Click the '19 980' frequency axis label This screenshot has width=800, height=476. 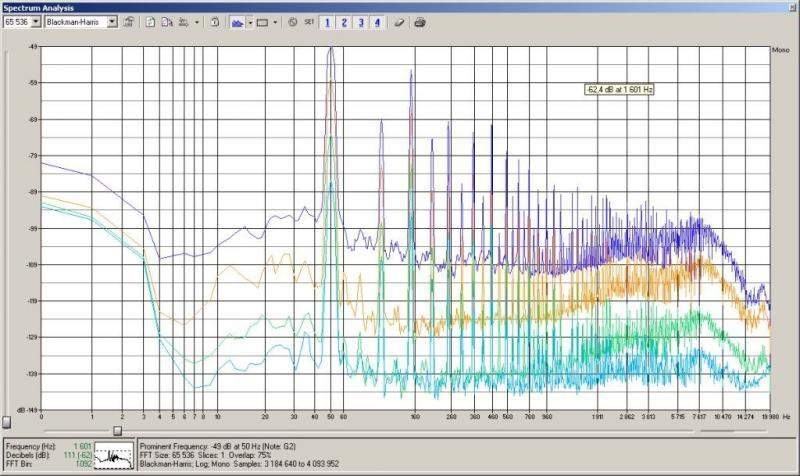tap(771, 417)
